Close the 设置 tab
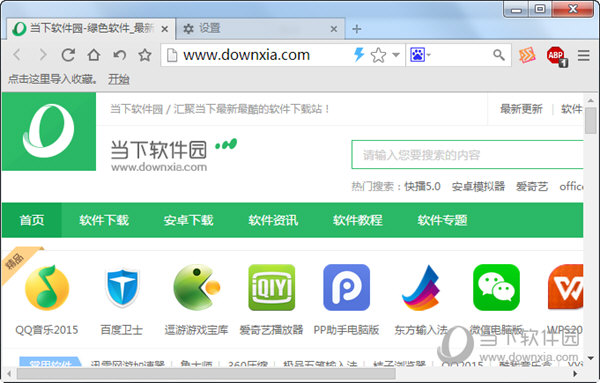Screen dimensions: 600x383 pyautogui.click(x=334, y=29)
